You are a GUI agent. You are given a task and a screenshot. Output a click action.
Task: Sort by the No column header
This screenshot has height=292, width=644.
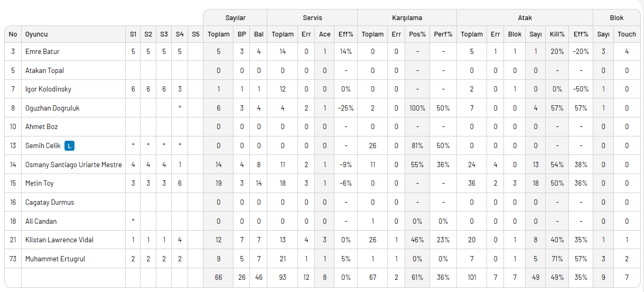(x=13, y=34)
